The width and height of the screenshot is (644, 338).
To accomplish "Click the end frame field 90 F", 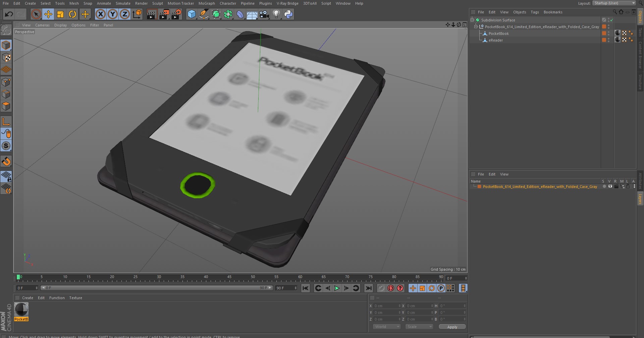I will [286, 288].
